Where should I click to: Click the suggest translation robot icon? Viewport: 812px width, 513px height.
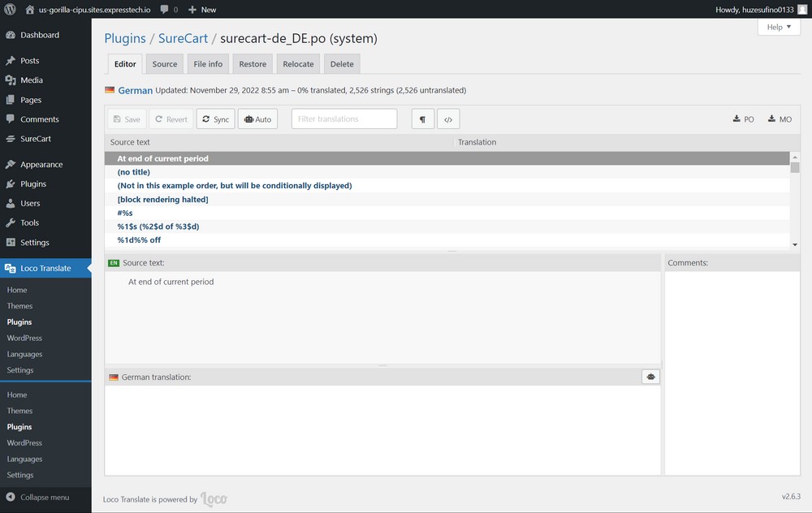click(650, 377)
